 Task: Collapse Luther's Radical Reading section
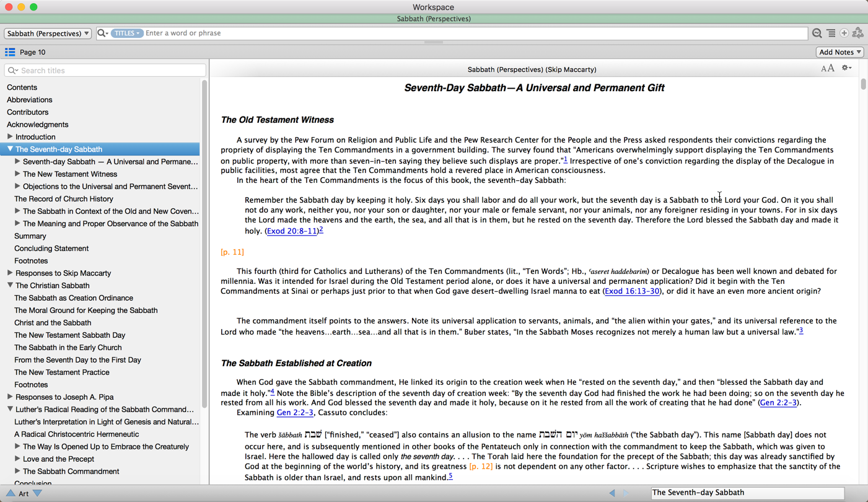[x=10, y=409]
